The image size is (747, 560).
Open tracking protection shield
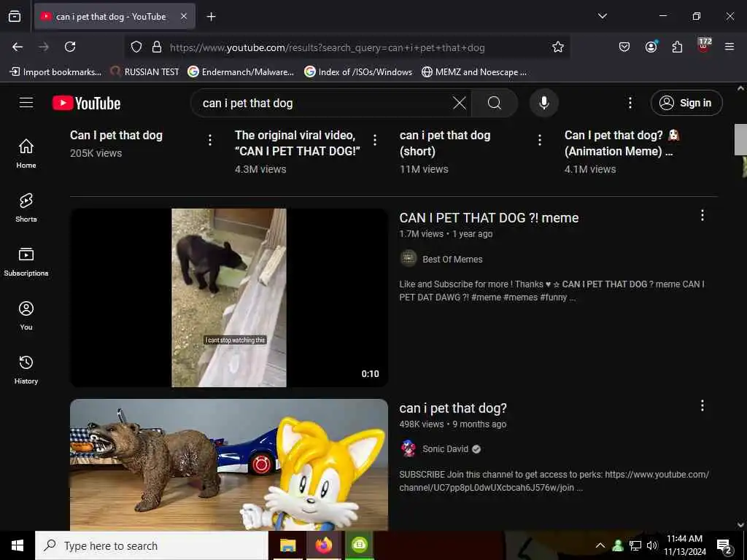click(136, 47)
